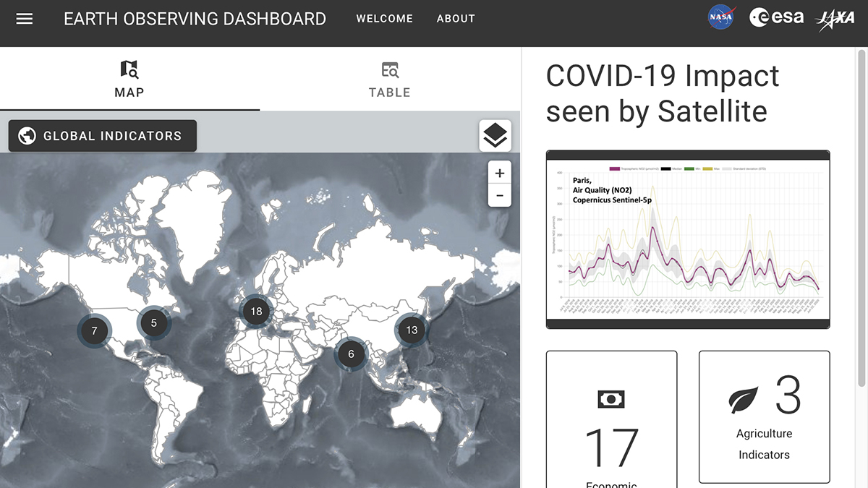Switch to the MAP tab
The width and height of the screenshot is (868, 488).
click(129, 80)
